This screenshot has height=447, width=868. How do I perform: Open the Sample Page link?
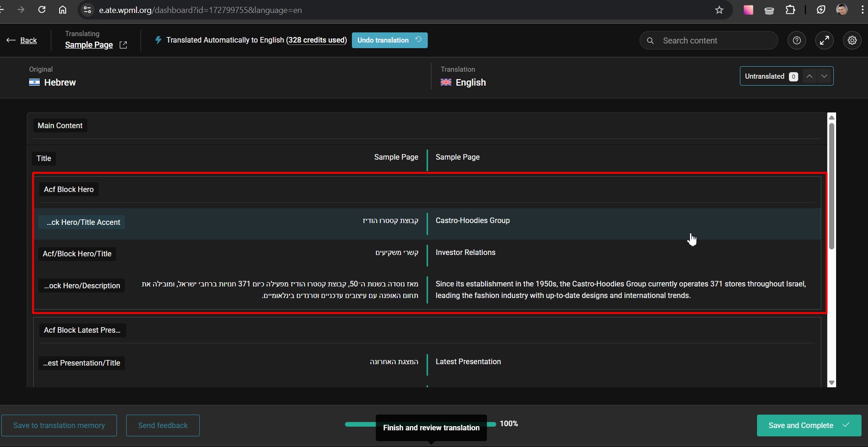pos(89,45)
